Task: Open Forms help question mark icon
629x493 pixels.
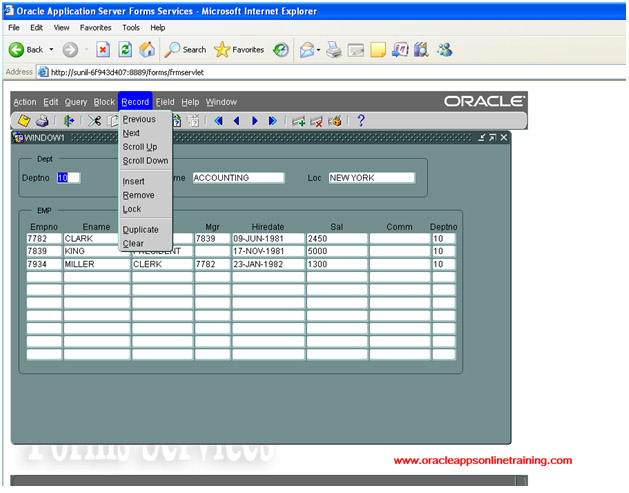Action: click(x=360, y=121)
